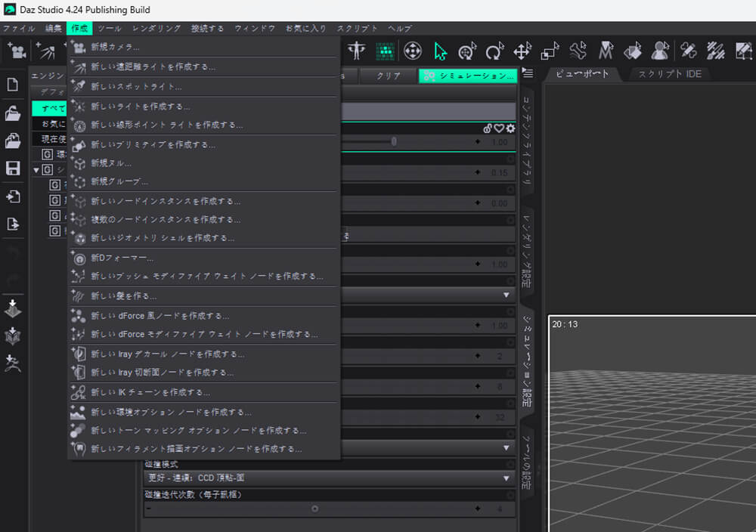Image resolution: width=756 pixels, height=532 pixels.
Task: Choose 新しいスポットライト... menu entry
Action: pos(204,86)
